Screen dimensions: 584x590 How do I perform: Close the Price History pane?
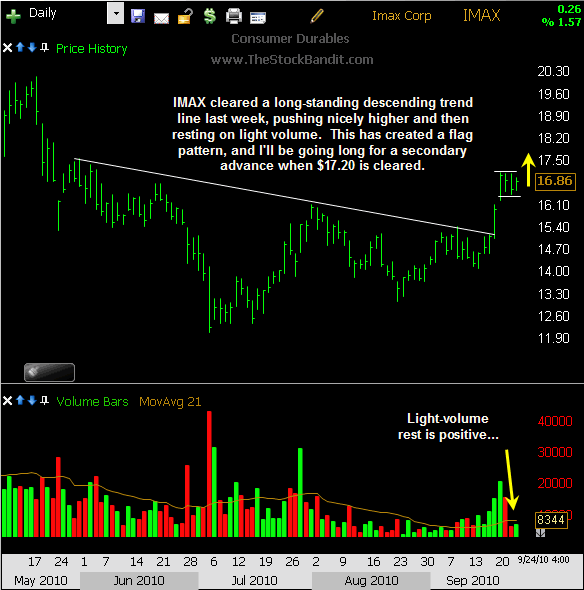8,48
